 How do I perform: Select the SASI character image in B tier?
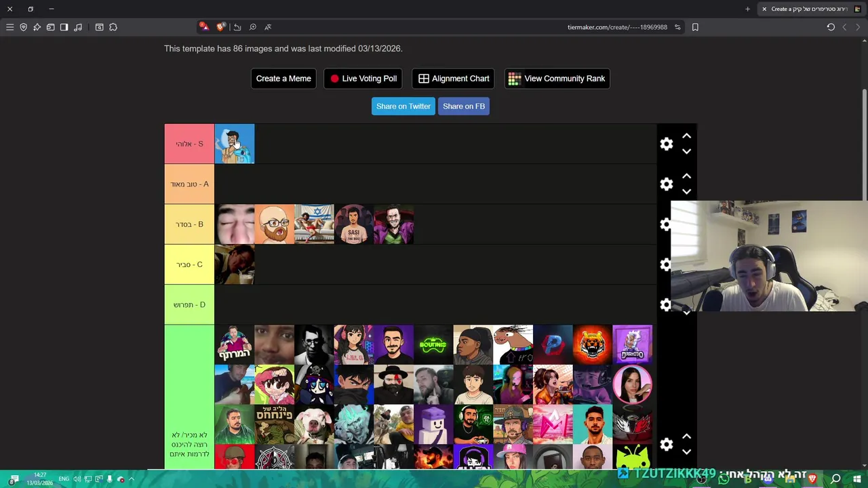[354, 224]
